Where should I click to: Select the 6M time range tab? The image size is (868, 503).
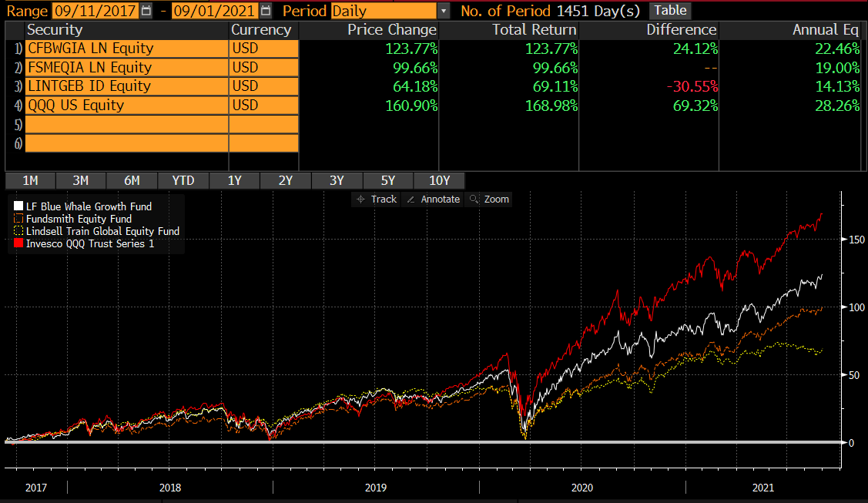pyautogui.click(x=132, y=180)
